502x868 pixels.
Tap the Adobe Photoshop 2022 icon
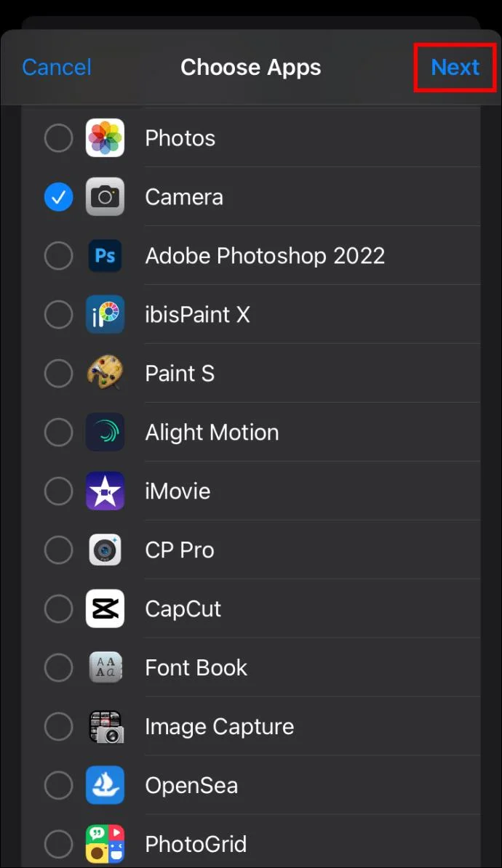click(105, 256)
